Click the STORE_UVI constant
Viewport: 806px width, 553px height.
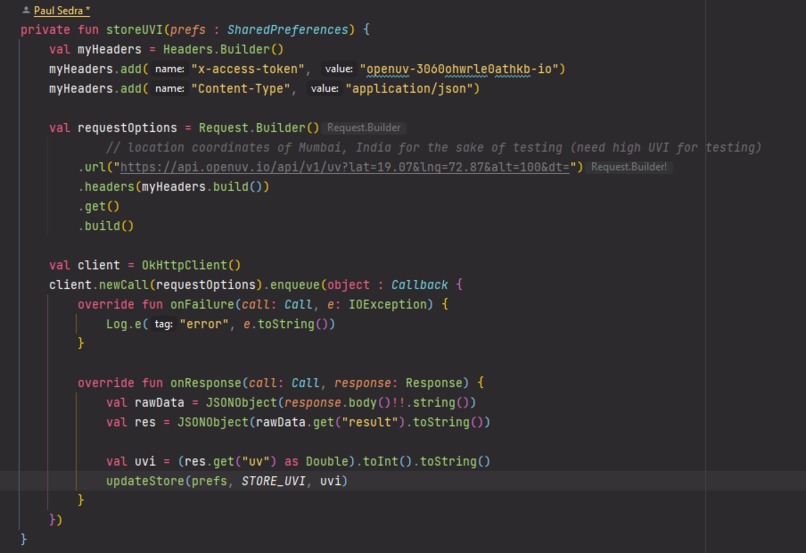coord(273,481)
